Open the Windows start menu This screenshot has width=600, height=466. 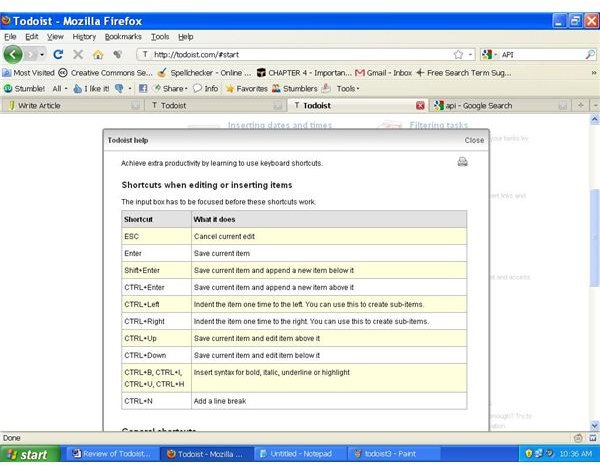point(30,454)
